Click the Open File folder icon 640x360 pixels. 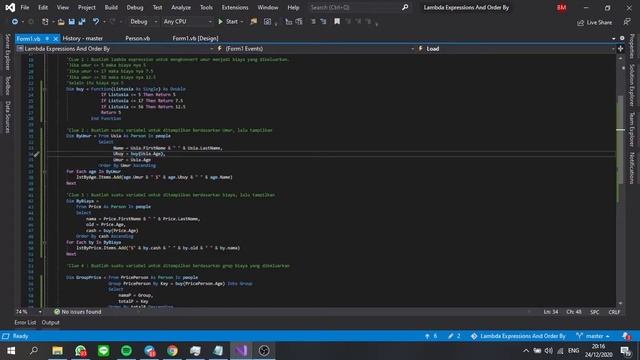(x=61, y=22)
